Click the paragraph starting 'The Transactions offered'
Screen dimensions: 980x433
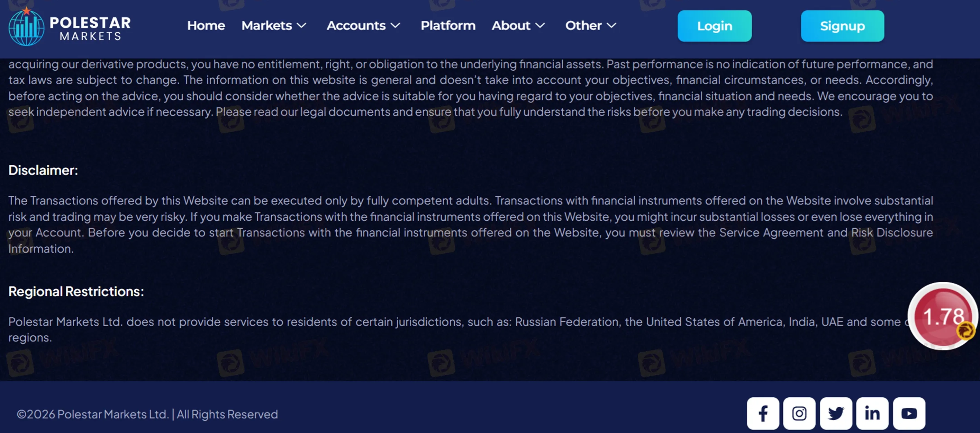coord(471,224)
